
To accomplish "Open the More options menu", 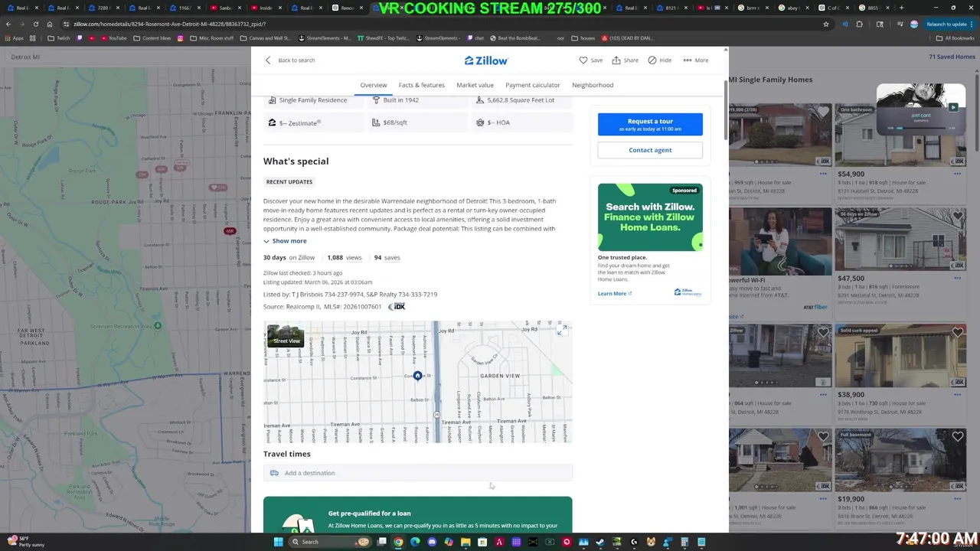I will coord(695,60).
